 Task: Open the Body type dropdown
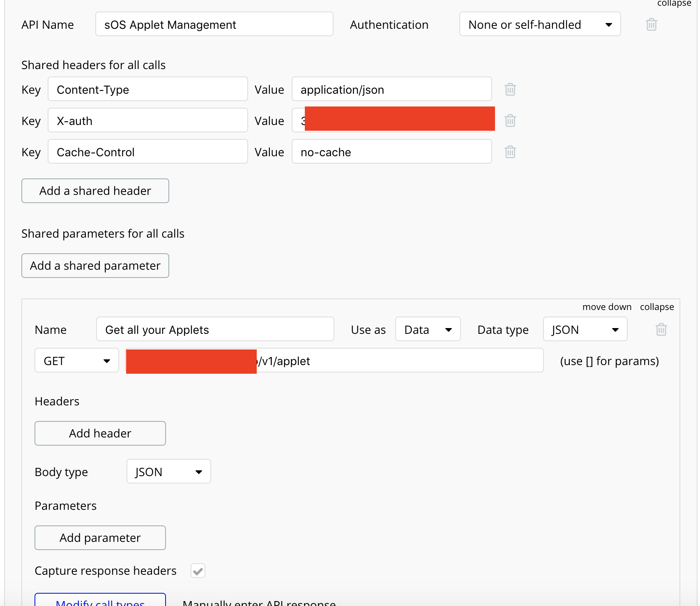pos(168,472)
